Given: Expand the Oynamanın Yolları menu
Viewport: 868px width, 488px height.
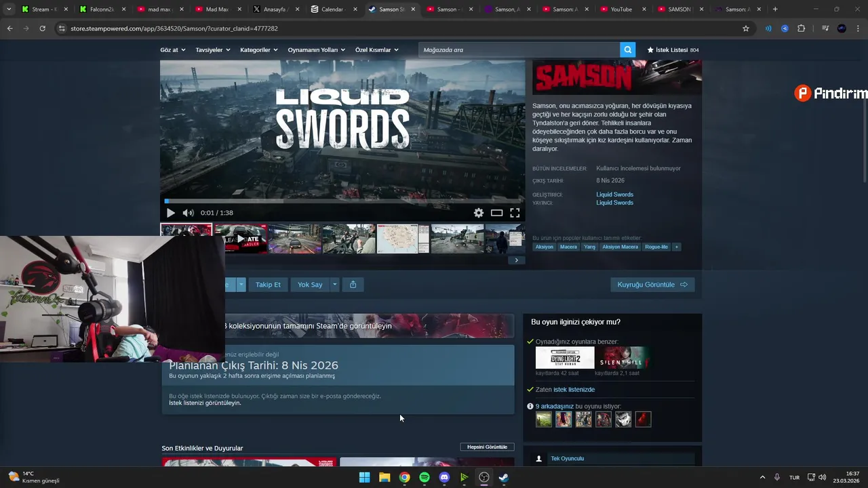Looking at the screenshot, I should [x=316, y=50].
